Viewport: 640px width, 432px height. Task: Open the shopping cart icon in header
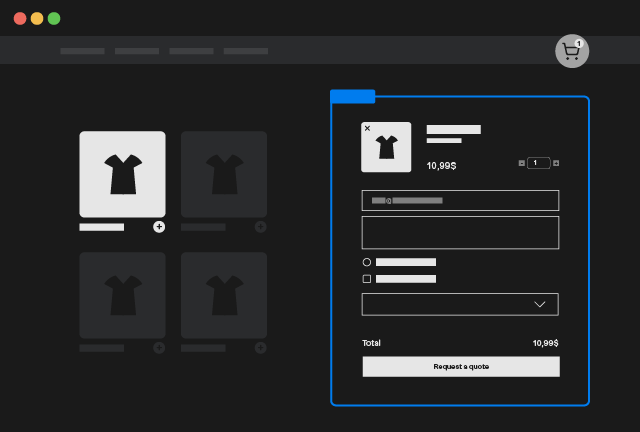pyautogui.click(x=571, y=52)
